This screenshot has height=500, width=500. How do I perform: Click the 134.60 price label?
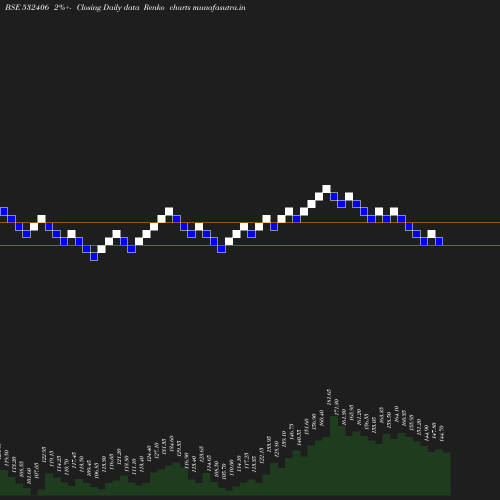pos(171,444)
